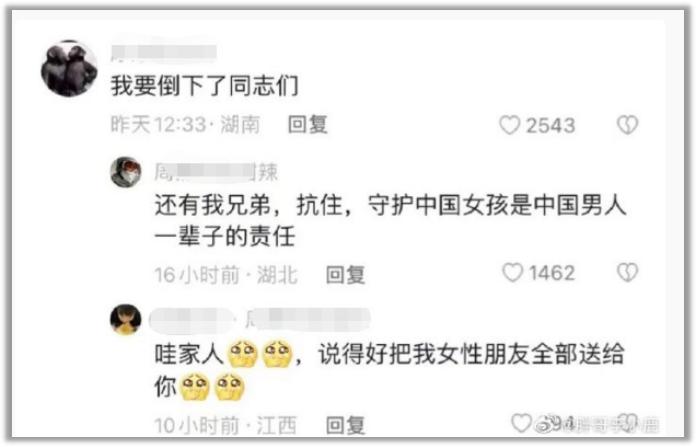Tap broken heart on the Jiangxi reply
Screen dimensions: 697x447
click(x=628, y=423)
